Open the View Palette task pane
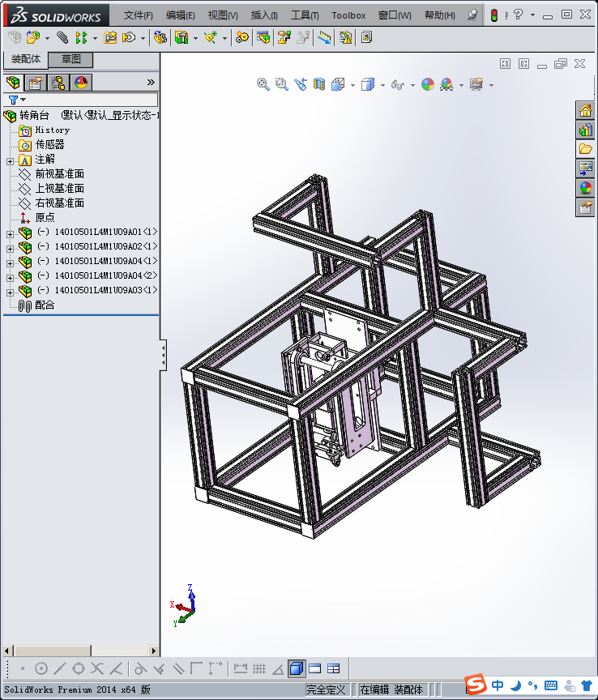Viewport: 598px width, 700px height. (585, 169)
